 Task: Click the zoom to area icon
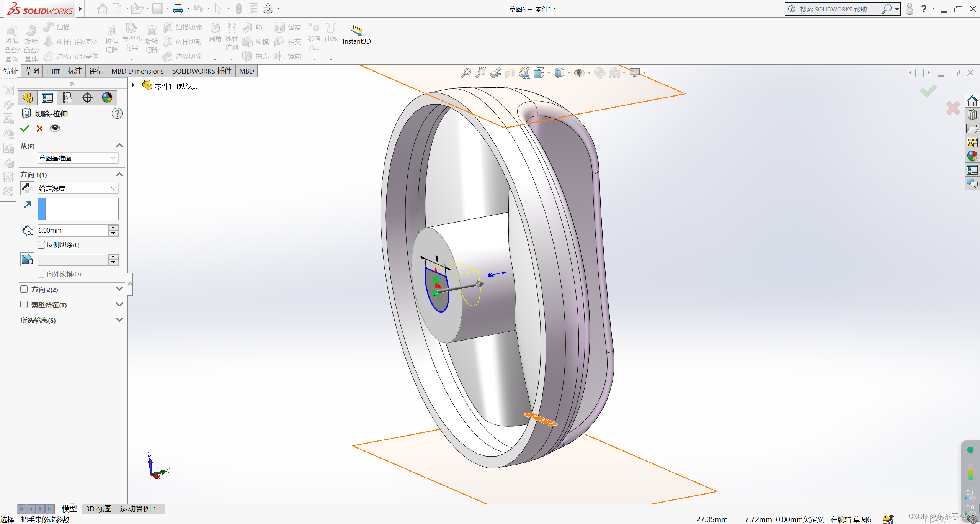click(x=481, y=73)
